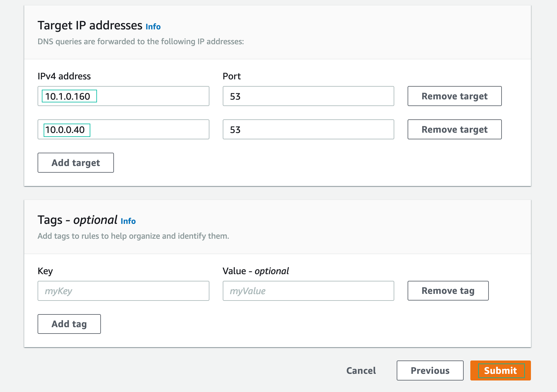This screenshot has width=557, height=392.
Task: Click the "Value - optional" field label
Action: tap(255, 271)
